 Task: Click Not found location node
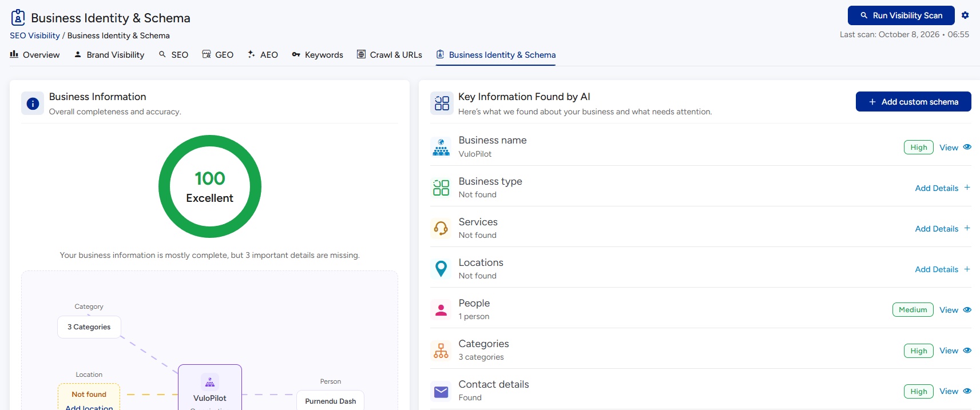tap(89, 395)
